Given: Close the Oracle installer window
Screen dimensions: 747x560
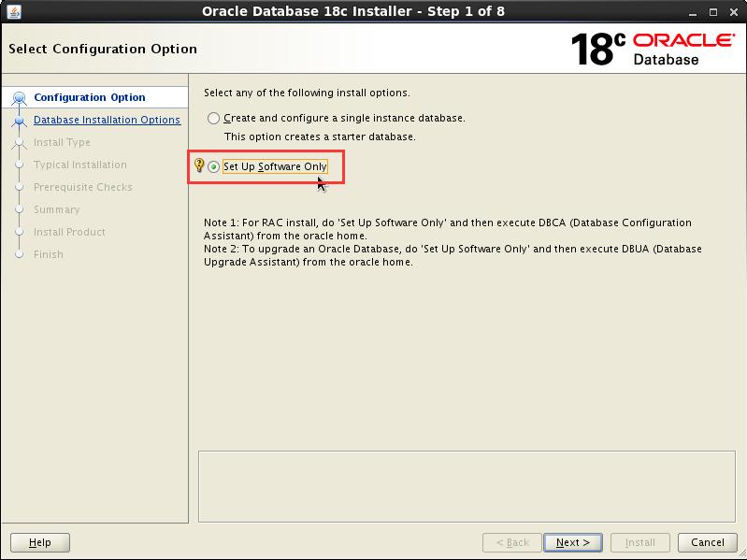Looking at the screenshot, I should pos(734,12).
